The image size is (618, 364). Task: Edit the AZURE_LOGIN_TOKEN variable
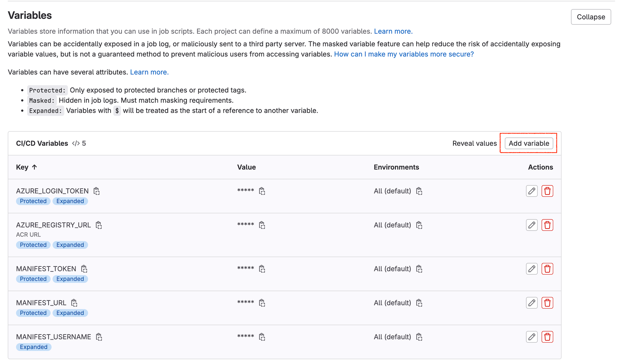pyautogui.click(x=531, y=191)
